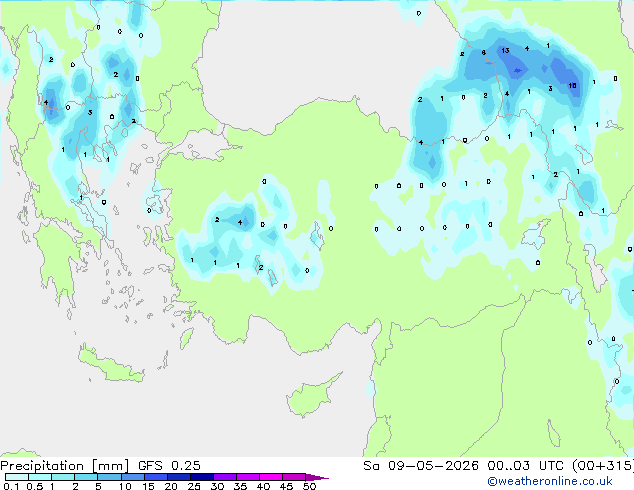Click the 0.1–0.5 mm legend swatch

click(17, 477)
